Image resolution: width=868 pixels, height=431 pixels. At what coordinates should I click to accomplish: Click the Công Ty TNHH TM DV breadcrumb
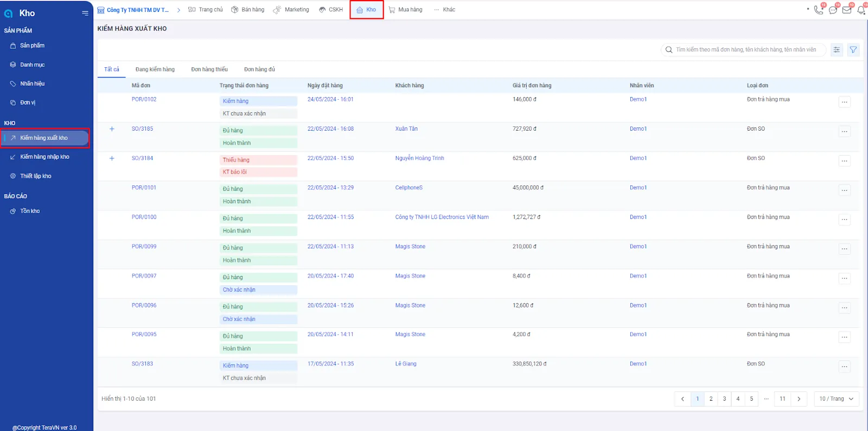coord(137,10)
